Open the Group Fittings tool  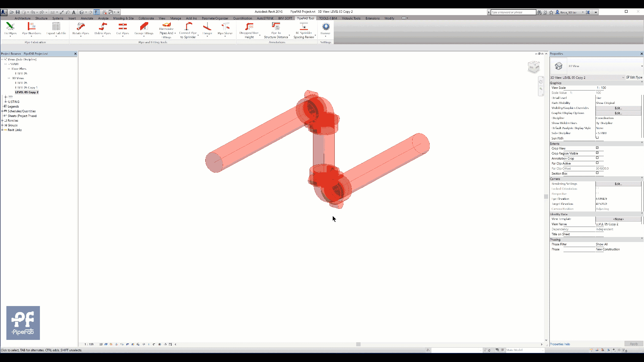click(x=144, y=29)
